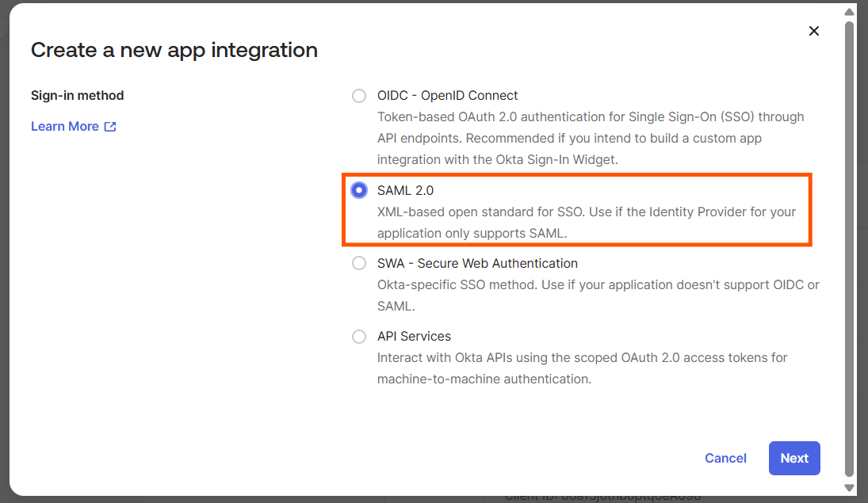Click the 'Sign-in method' section label

78,96
